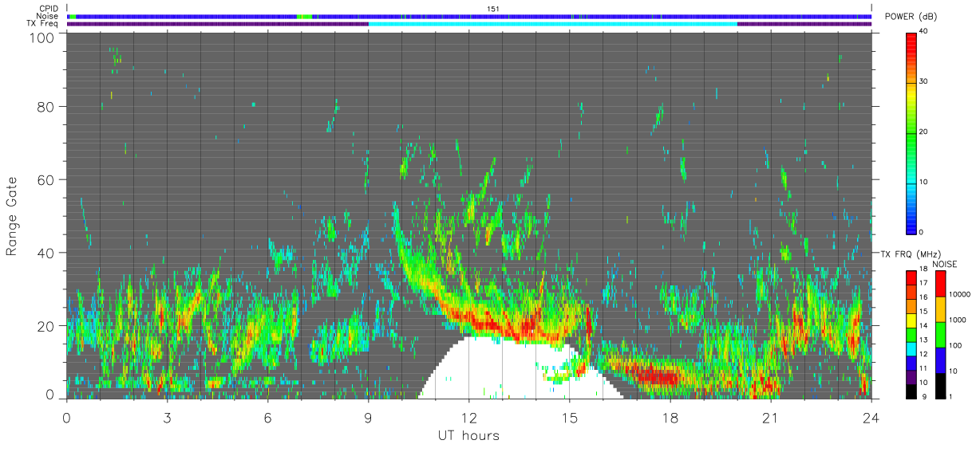
Task: Click the red top swatch of NOISE legend
Action: coord(941,284)
